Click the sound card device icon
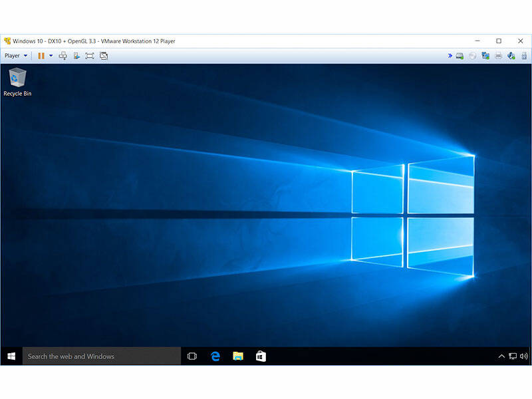This screenshot has height=399, width=532. pyautogui.click(x=511, y=56)
